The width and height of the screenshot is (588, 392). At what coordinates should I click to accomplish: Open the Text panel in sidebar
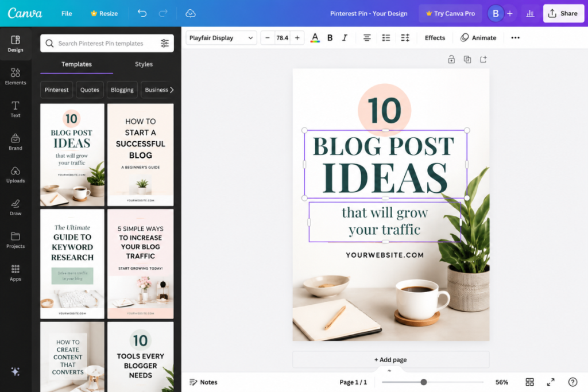pos(16,109)
